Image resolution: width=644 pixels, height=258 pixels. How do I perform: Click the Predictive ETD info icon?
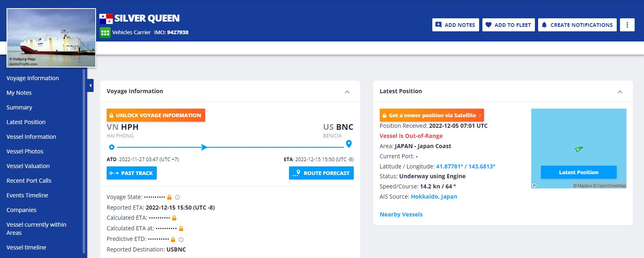[x=181, y=240]
